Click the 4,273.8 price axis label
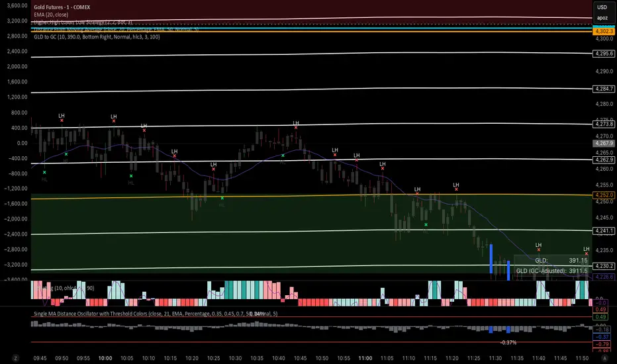The image size is (617, 364). click(x=604, y=124)
